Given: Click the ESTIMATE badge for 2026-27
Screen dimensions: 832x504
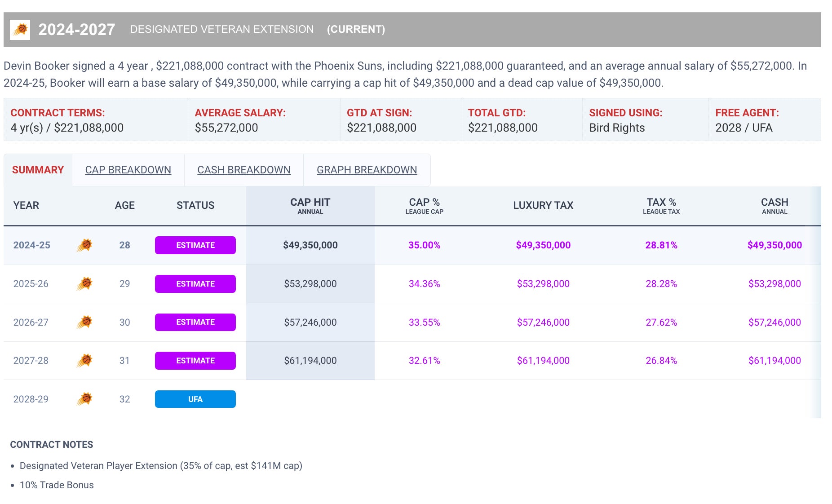Looking at the screenshot, I should click(x=195, y=322).
